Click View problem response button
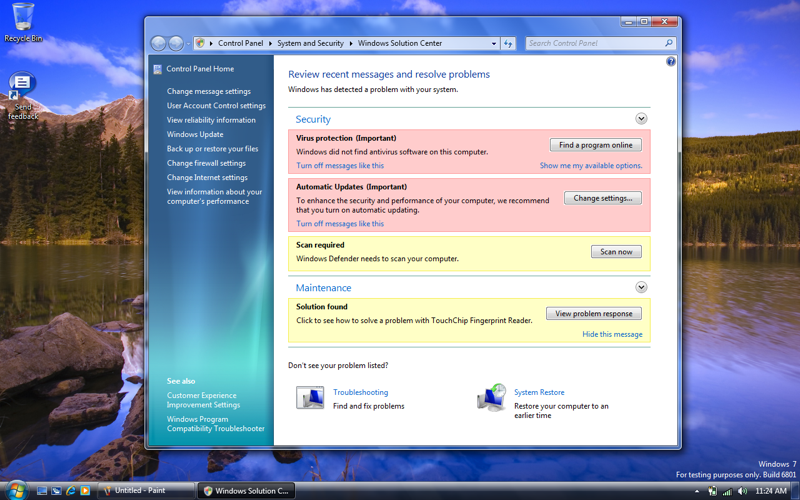Image resolution: width=800 pixels, height=500 pixels. click(594, 313)
